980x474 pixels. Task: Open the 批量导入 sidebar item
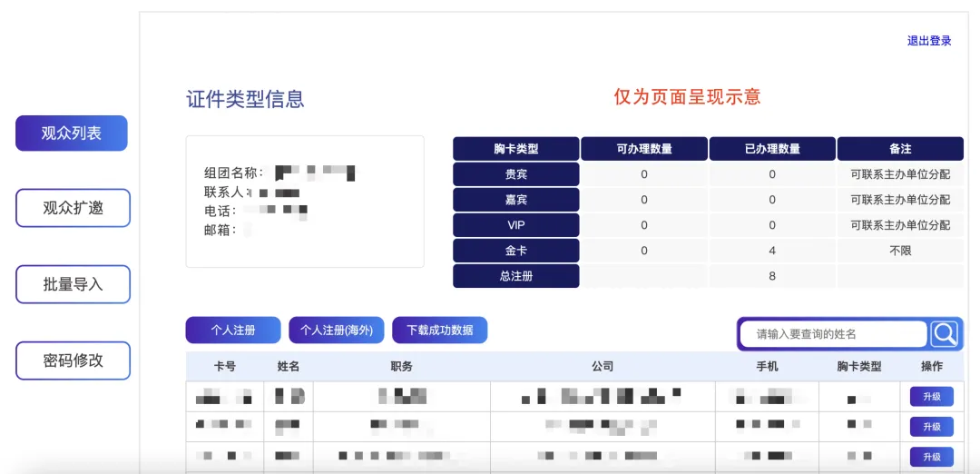coord(73,284)
